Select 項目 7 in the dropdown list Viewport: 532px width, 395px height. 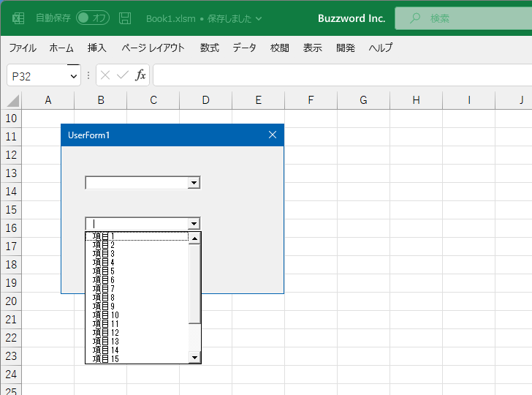click(x=137, y=289)
